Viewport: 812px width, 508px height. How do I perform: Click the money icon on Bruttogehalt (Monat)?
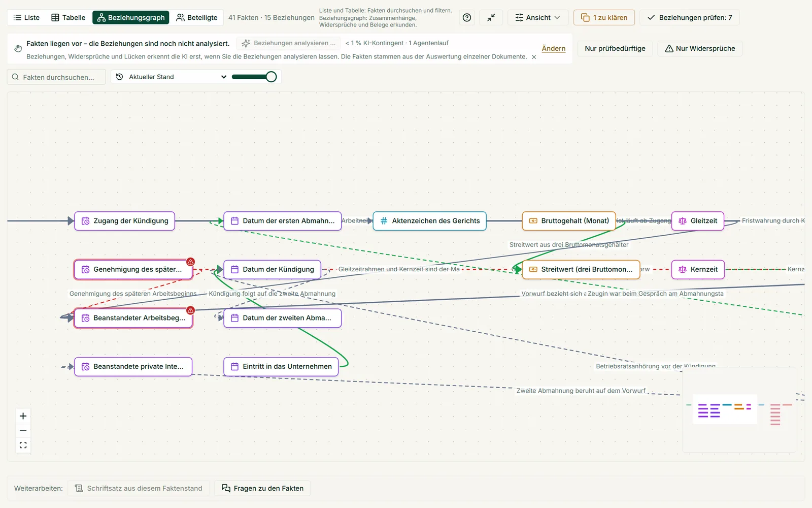pyautogui.click(x=533, y=221)
